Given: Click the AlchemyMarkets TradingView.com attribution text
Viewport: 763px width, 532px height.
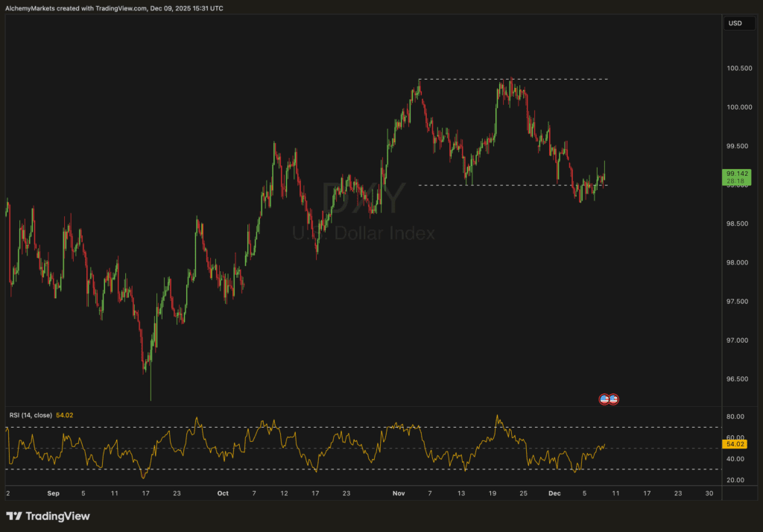Looking at the screenshot, I should click(x=114, y=8).
